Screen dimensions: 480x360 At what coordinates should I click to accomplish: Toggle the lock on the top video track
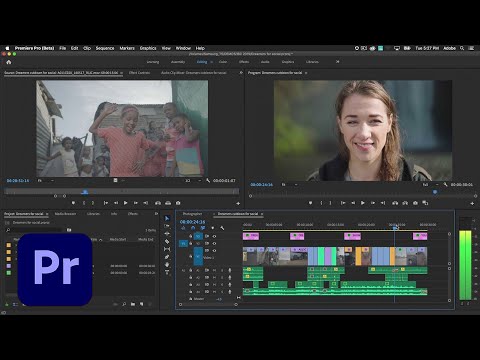[x=191, y=236]
